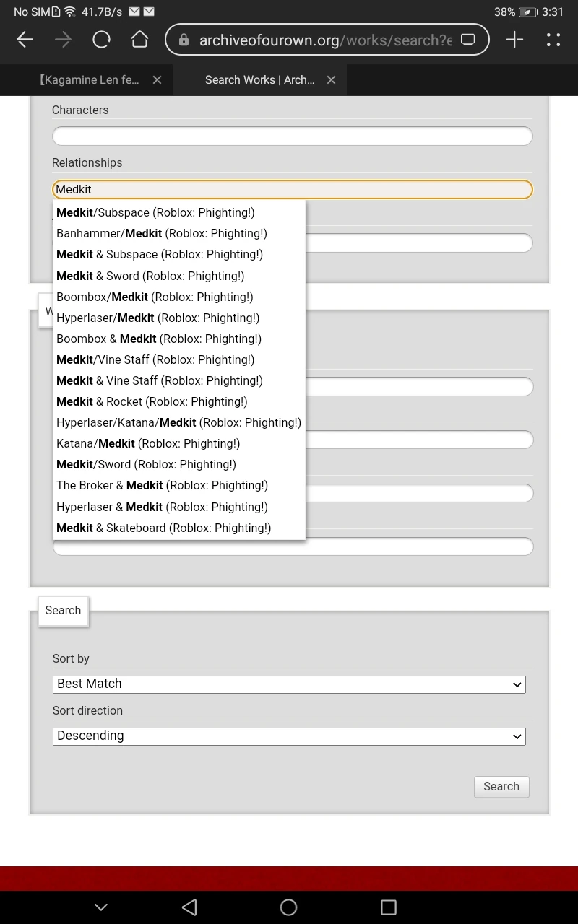Tap the Android home navigation button
This screenshot has width=578, height=924.
point(288,907)
